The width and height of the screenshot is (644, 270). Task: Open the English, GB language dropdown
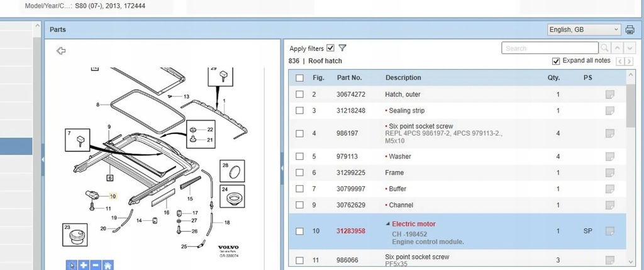coord(584,30)
